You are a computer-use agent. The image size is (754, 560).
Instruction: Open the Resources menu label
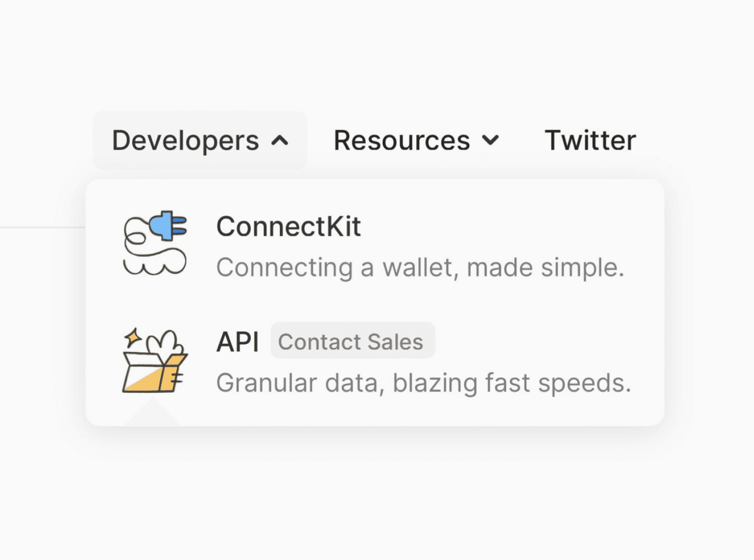point(402,141)
